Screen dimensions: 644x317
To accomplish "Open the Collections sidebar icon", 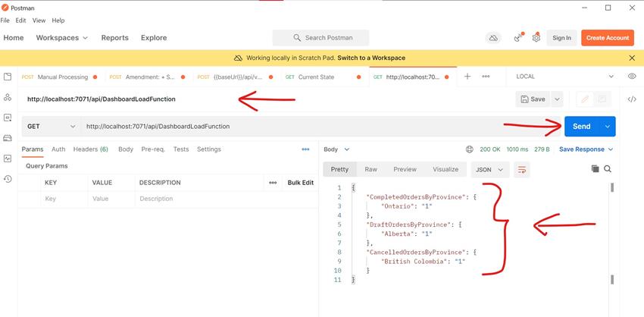I will [x=8, y=77].
